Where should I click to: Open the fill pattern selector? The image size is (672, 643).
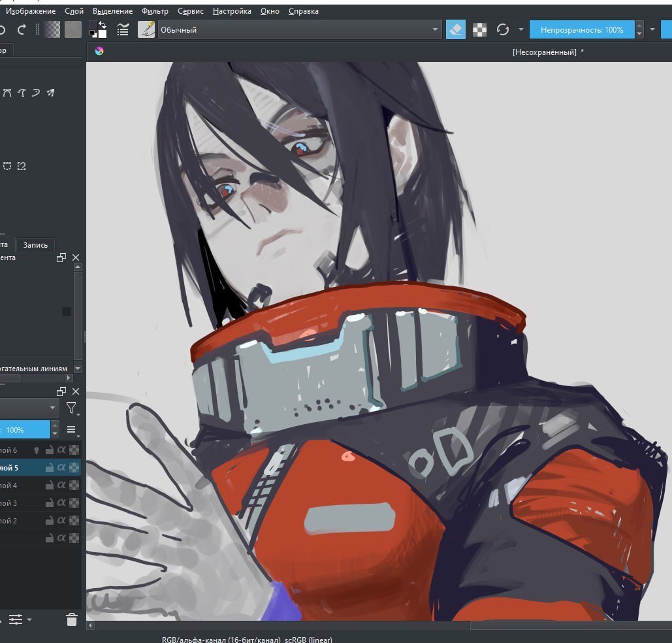[73, 29]
